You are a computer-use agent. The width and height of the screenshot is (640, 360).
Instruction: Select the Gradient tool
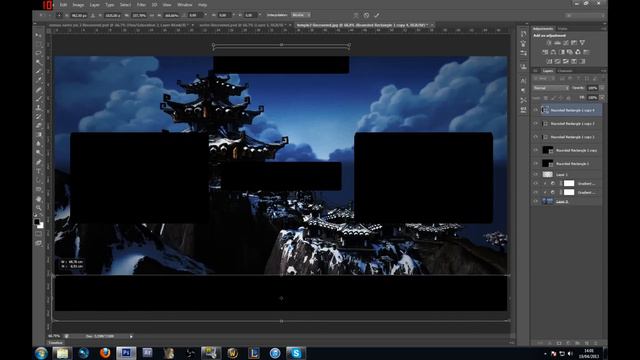38,134
